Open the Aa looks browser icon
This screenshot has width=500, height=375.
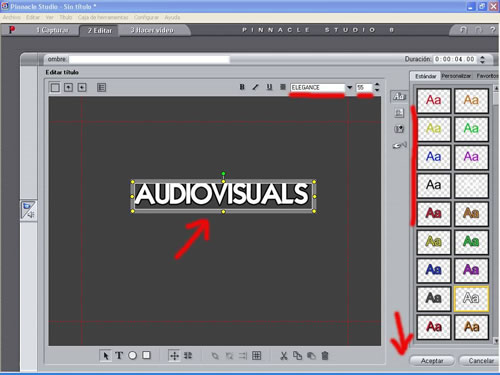tap(399, 97)
